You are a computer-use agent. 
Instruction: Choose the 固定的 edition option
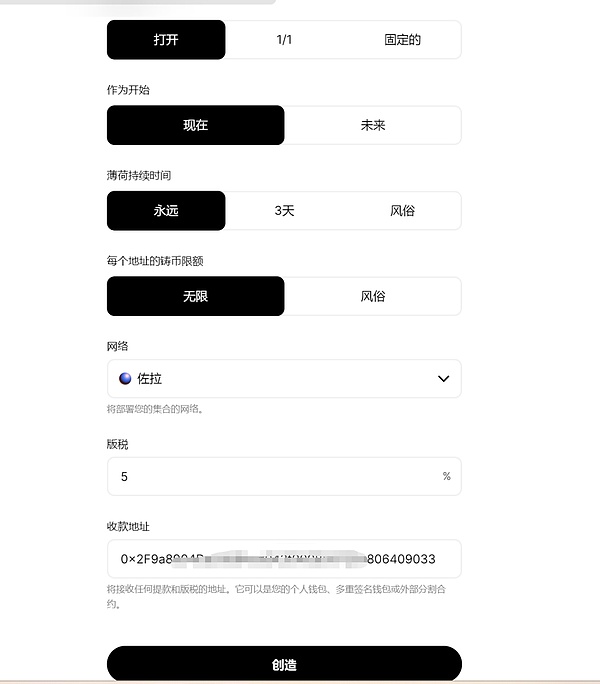(x=402, y=40)
